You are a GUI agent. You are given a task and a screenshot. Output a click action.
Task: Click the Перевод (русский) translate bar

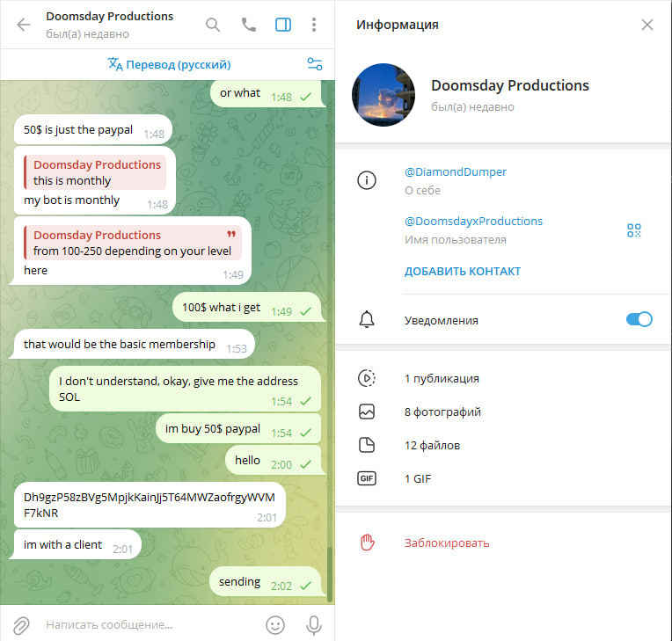169,64
